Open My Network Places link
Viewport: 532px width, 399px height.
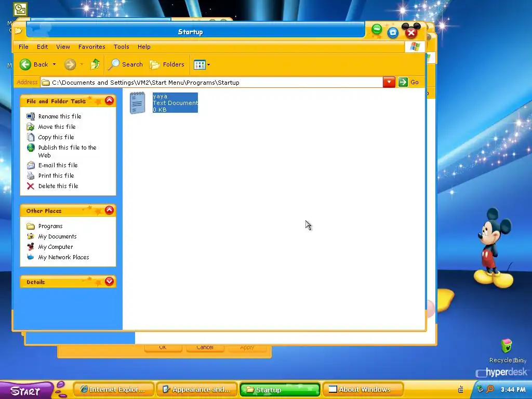pos(63,258)
